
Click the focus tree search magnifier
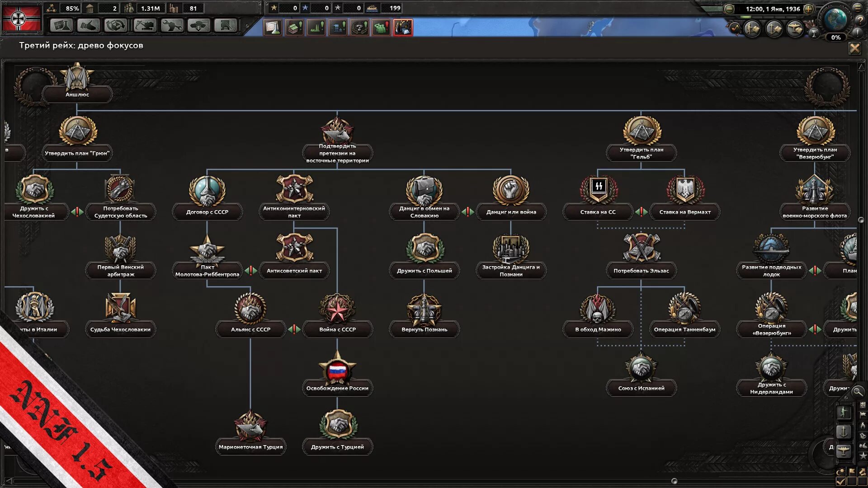[857, 392]
